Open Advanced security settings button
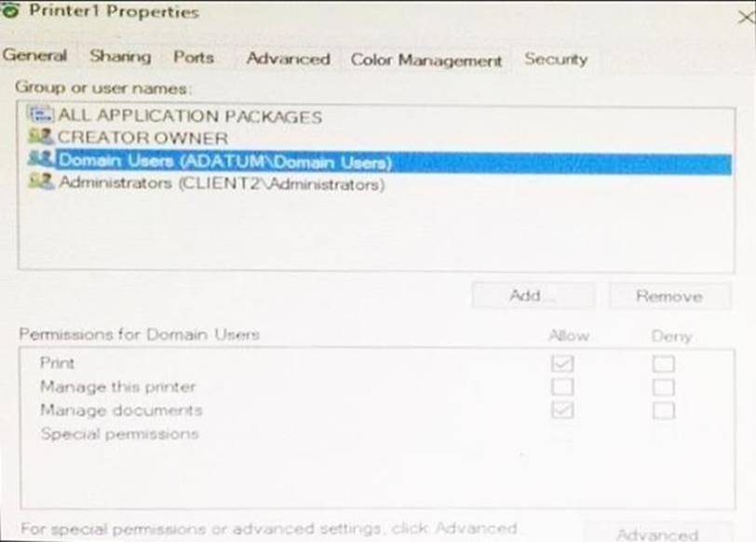The height and width of the screenshot is (542, 756). pos(657,534)
